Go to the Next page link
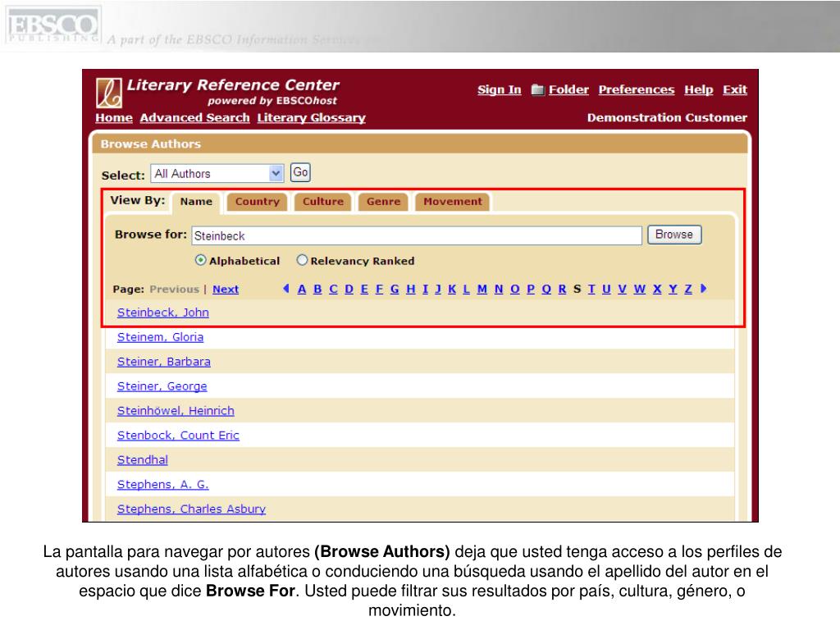The image size is (840, 630). tap(226, 290)
